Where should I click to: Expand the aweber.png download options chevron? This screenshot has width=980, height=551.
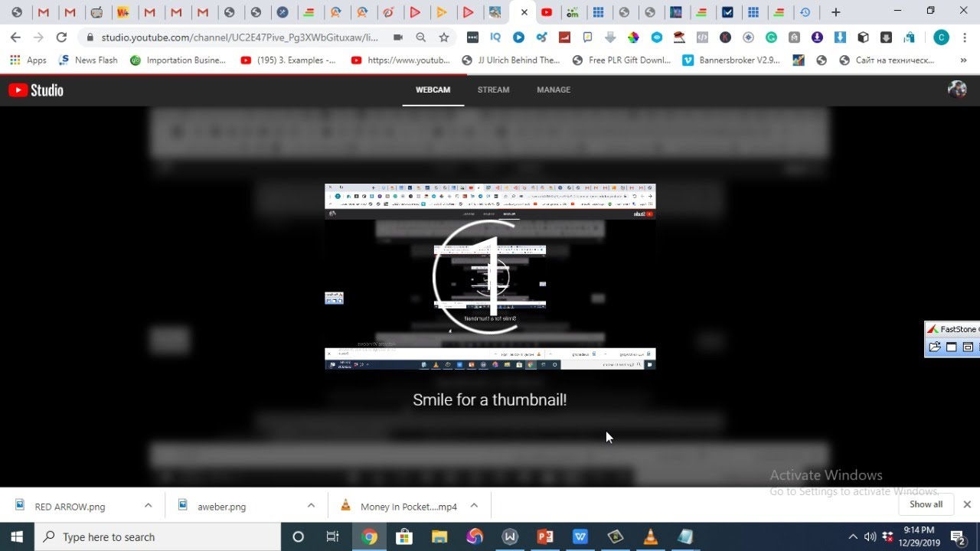tap(311, 506)
